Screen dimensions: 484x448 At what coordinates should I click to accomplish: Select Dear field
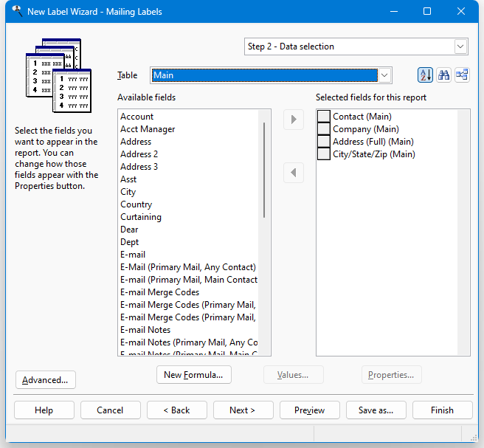(129, 230)
